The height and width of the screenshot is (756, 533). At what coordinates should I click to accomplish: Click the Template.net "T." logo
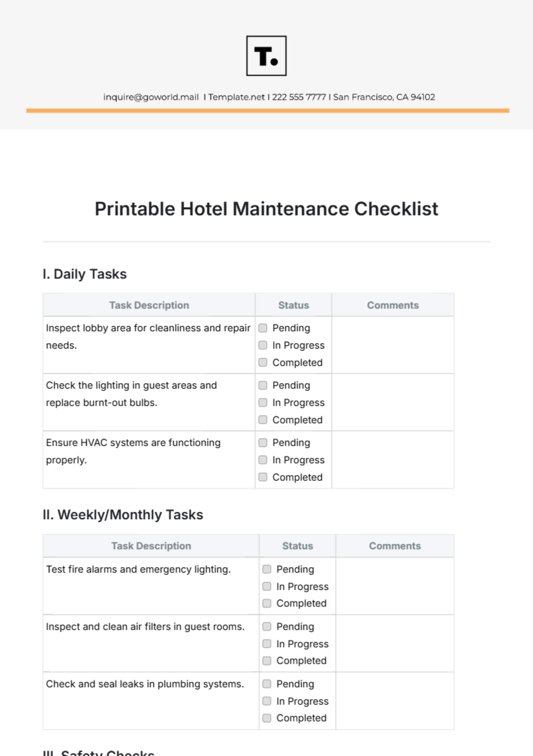click(x=266, y=56)
